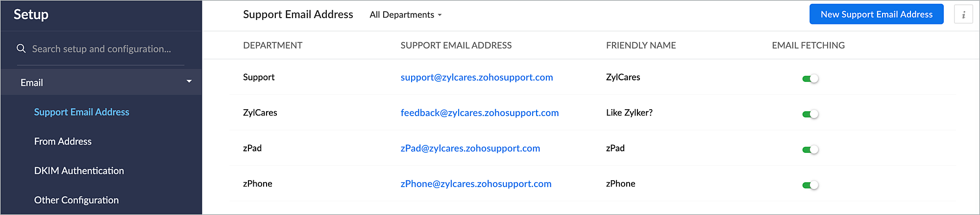Screen dimensions: 980x215
Task: Click the Email Fetching column header
Action: tap(808, 46)
